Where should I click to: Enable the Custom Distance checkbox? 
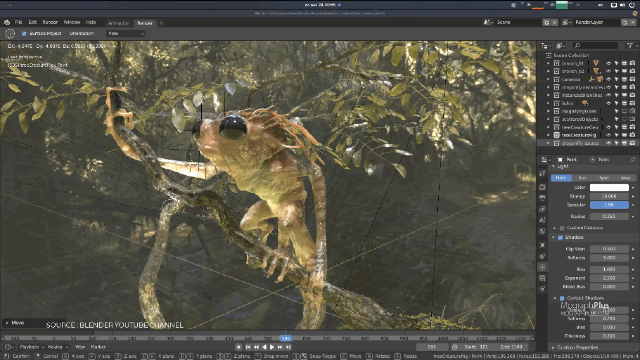click(562, 228)
